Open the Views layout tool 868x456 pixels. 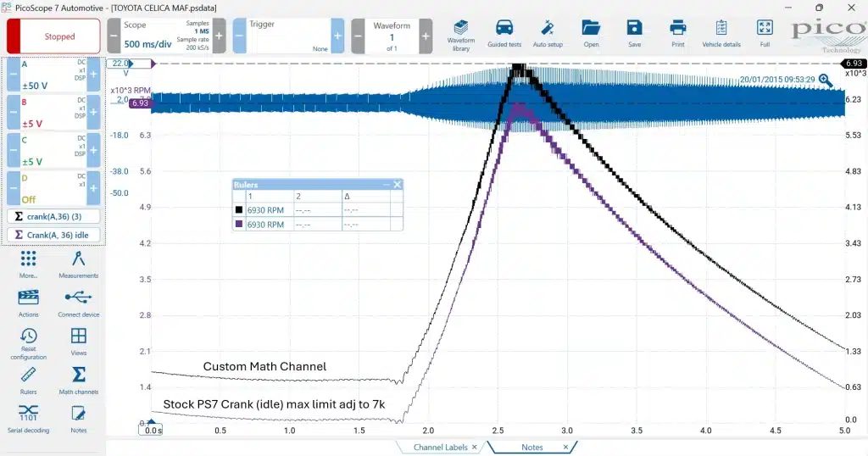tap(78, 342)
